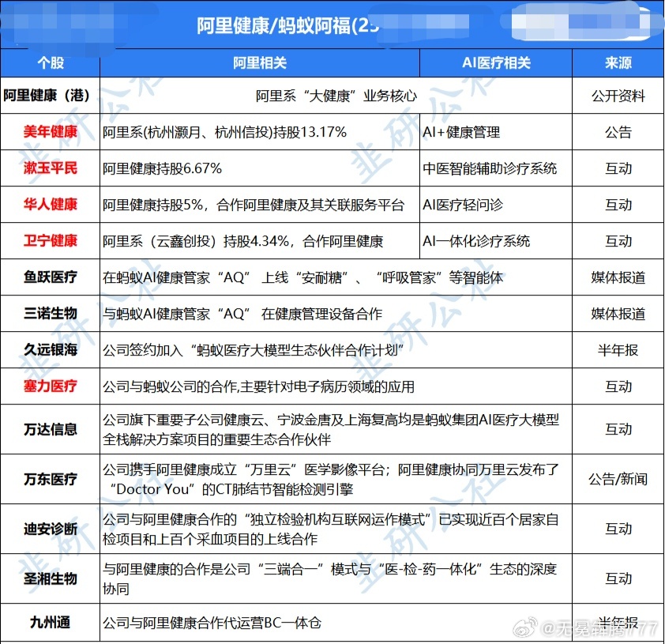Image resolution: width=665 pixels, height=644 pixels.
Task: Click the cell mentioning '安耐糖' and '呼吸管家'
Action: pos(336,277)
